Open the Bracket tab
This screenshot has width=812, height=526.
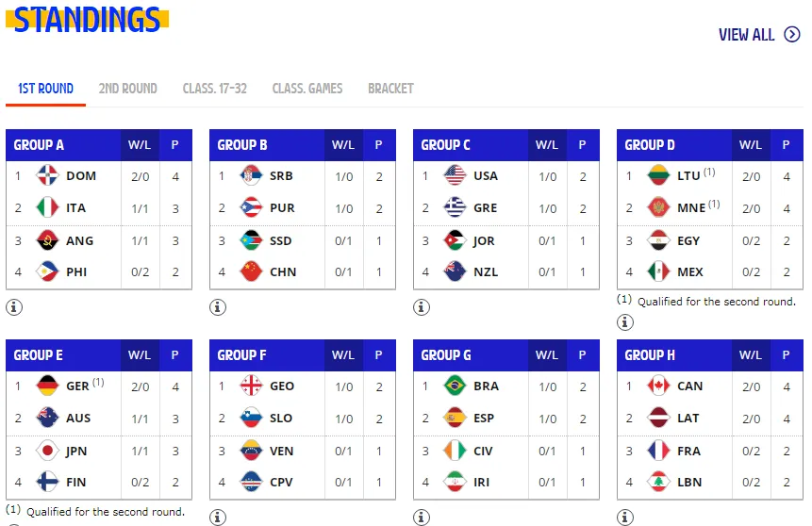(x=391, y=89)
